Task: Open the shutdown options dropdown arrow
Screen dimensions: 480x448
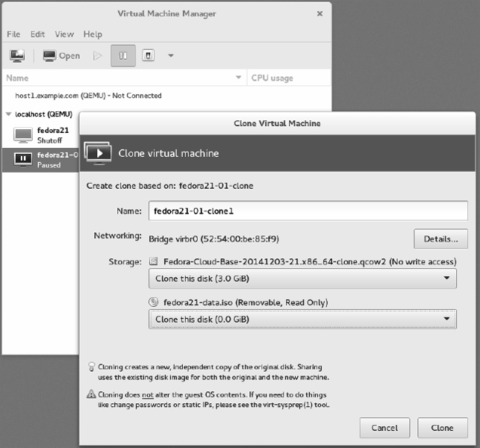Action: 171,56
